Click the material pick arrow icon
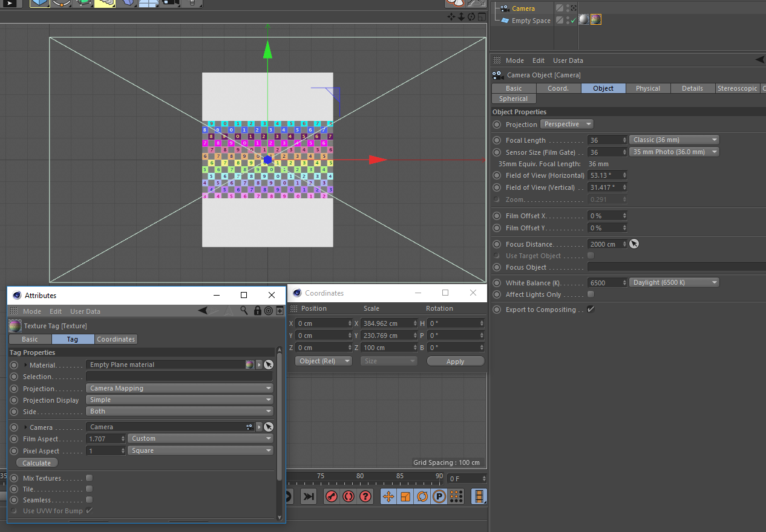 [x=269, y=365]
